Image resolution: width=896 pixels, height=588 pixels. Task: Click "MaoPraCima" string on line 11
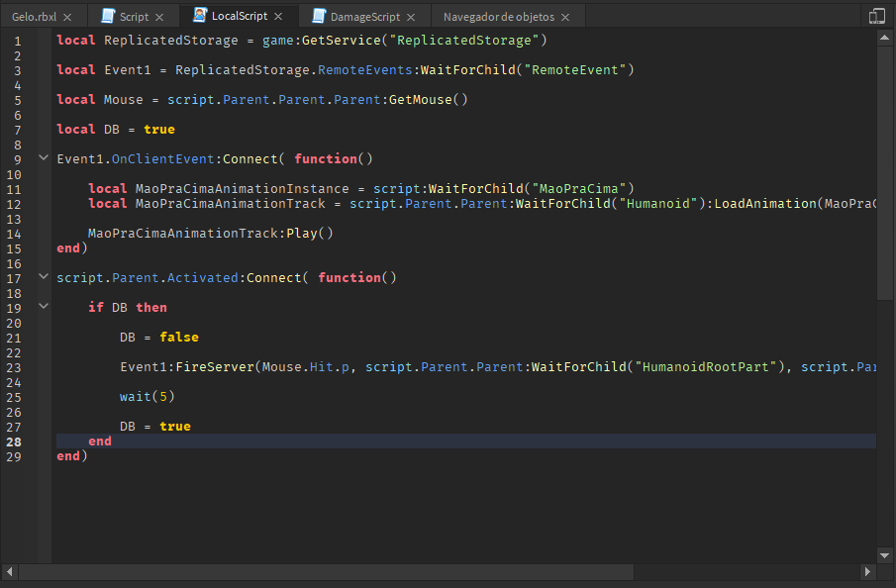pyautogui.click(x=579, y=188)
